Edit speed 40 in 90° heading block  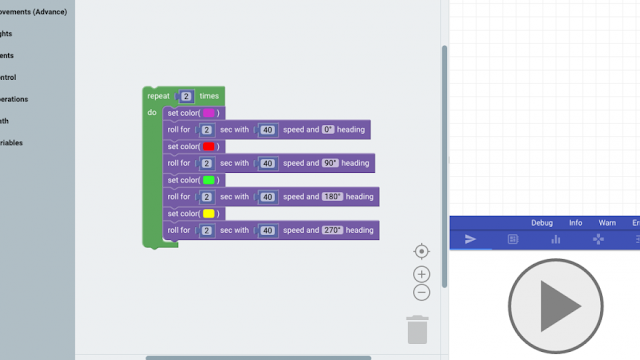[x=267, y=163]
